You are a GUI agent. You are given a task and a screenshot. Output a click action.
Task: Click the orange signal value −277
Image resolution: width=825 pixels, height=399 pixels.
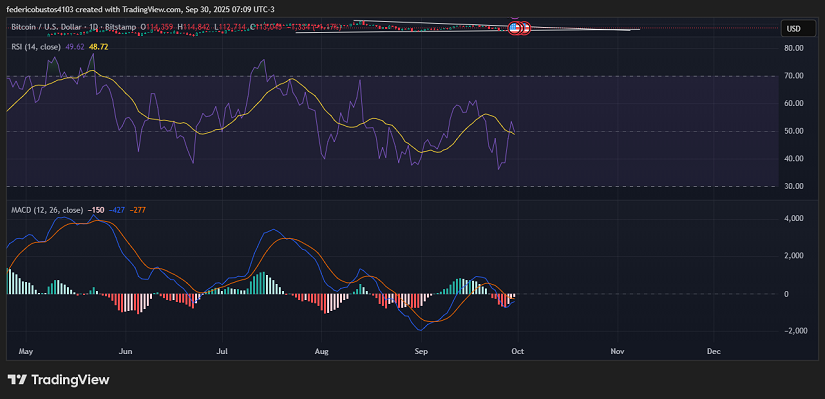[x=137, y=210]
